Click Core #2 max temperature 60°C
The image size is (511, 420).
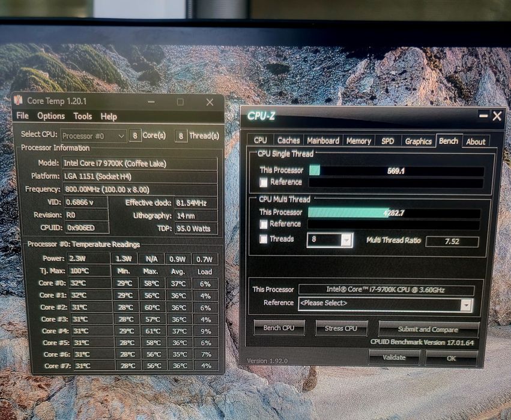[153, 307]
